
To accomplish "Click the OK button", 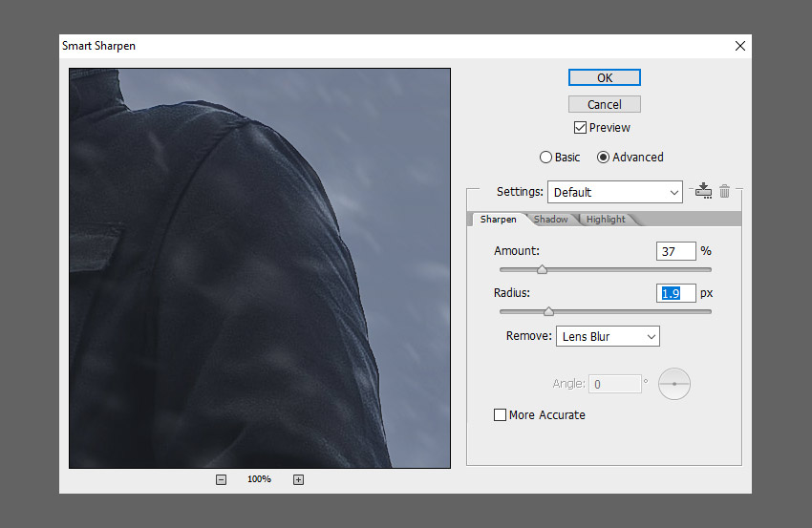I will tap(605, 77).
